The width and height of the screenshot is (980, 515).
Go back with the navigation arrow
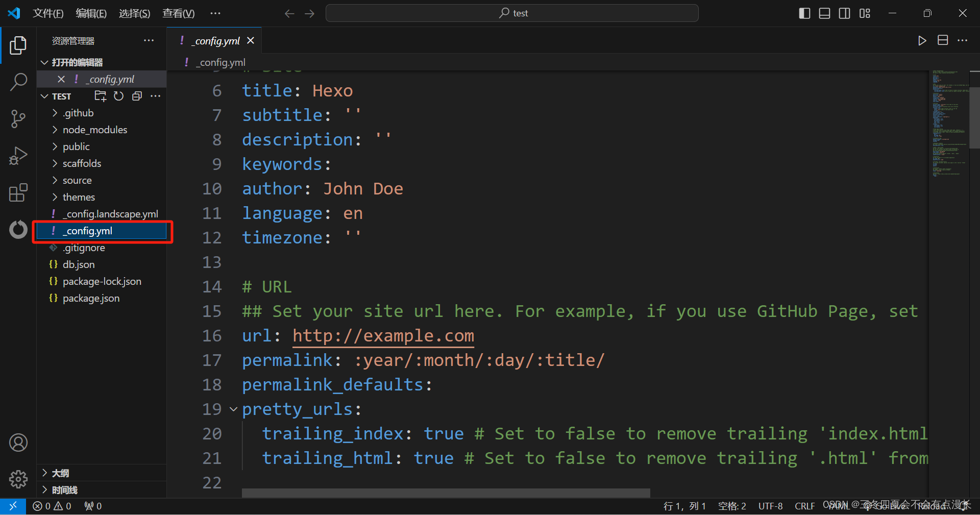[289, 13]
